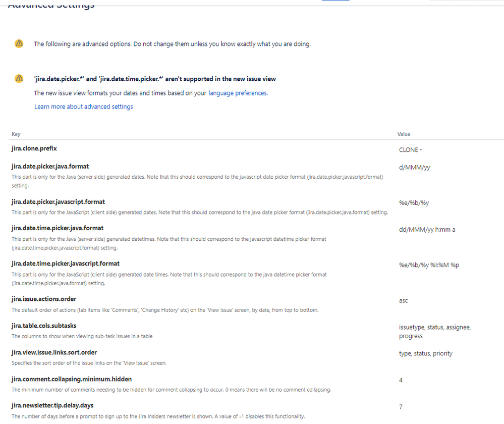The height and width of the screenshot is (424, 504).
Task: Open Learn more about advanced settings link
Action: click(x=84, y=107)
